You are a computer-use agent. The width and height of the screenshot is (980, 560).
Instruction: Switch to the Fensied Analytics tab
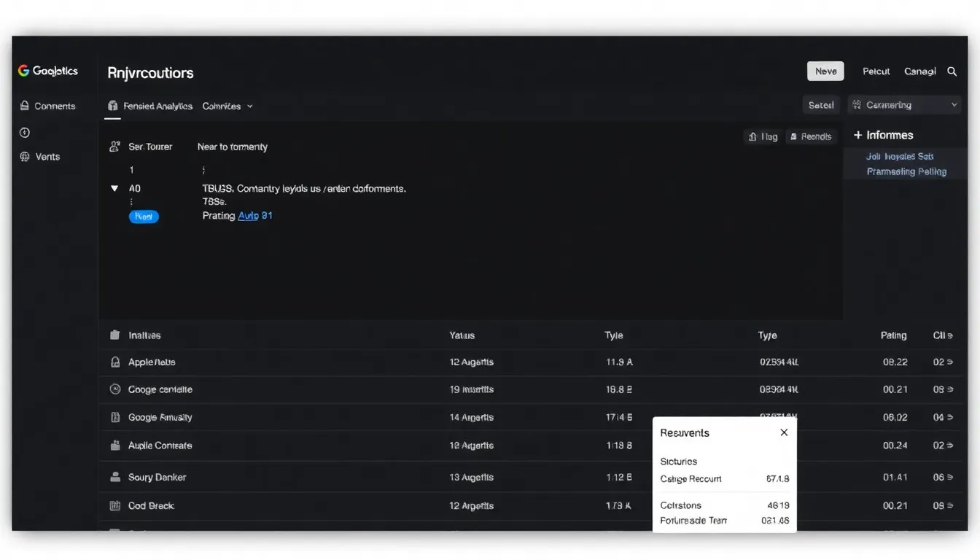[150, 106]
